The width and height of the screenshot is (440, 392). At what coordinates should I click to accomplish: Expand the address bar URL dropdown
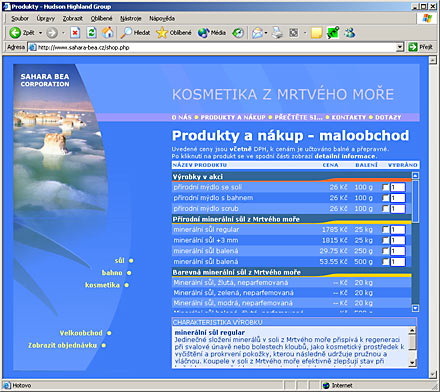[400, 47]
